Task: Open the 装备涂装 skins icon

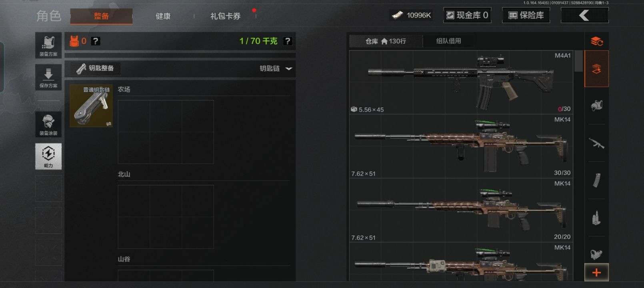Action: [48, 124]
